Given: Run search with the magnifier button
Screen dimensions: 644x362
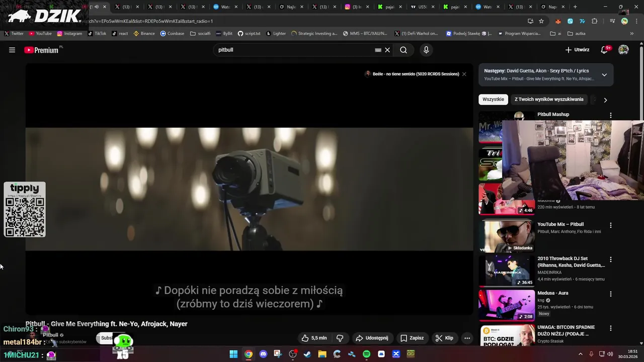Looking at the screenshot, I should 404,50.
